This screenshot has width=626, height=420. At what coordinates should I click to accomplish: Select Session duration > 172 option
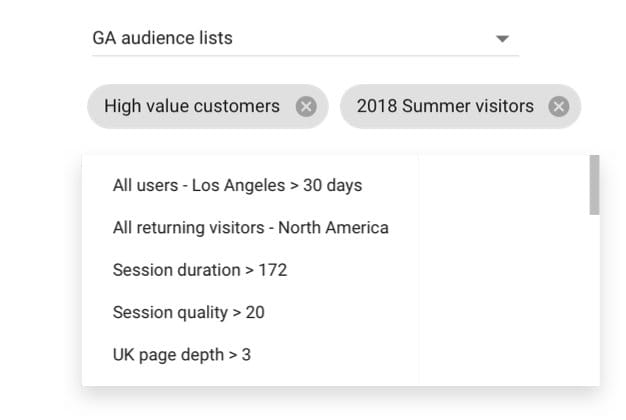pos(200,270)
